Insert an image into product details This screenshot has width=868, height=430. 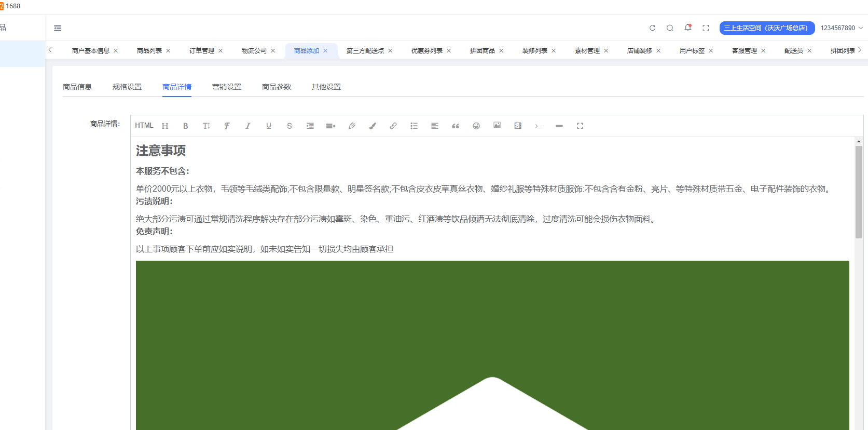point(497,125)
